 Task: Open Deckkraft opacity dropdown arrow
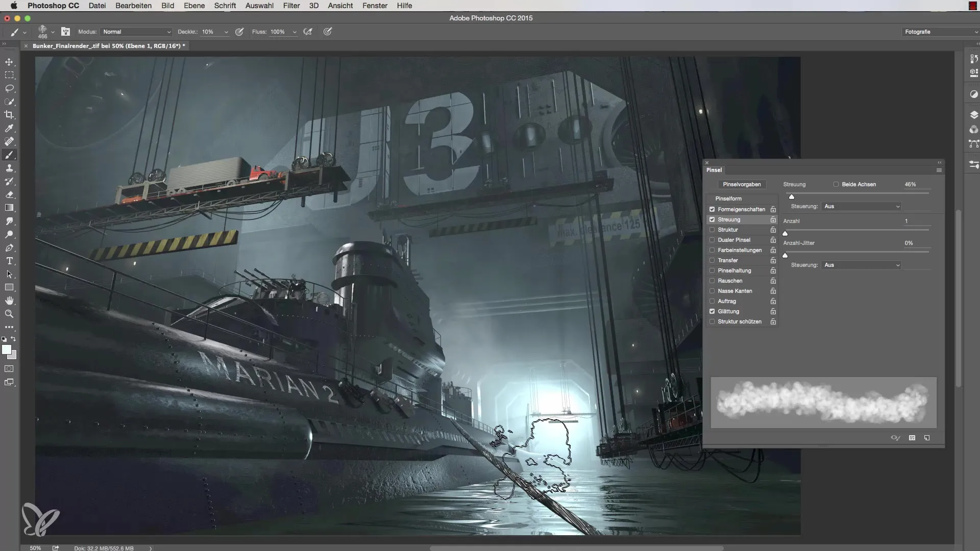click(226, 32)
